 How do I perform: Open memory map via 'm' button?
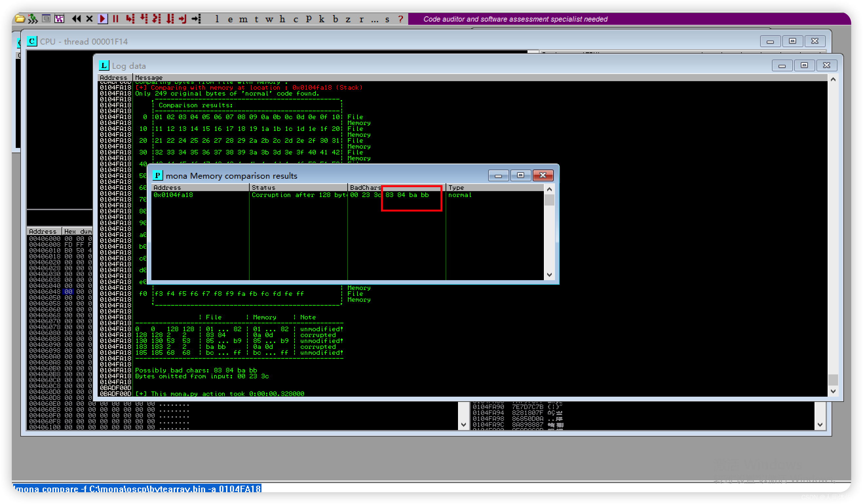[243, 19]
